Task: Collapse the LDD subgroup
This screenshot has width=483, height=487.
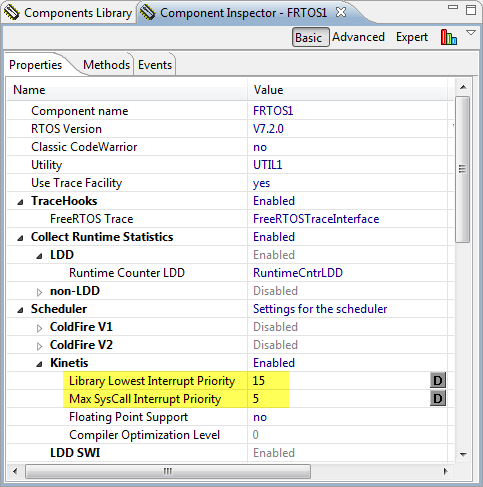Action: point(40,256)
